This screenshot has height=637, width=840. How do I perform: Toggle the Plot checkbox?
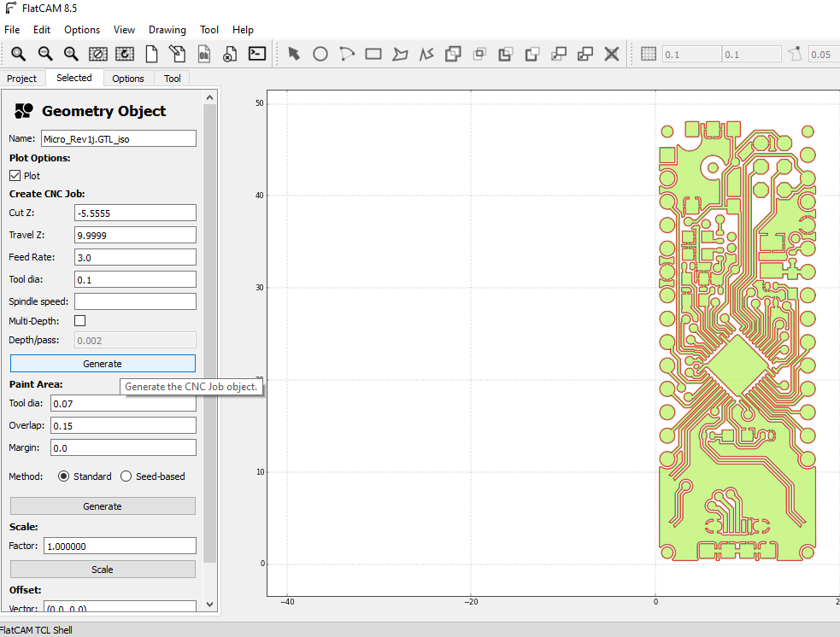tap(15, 176)
